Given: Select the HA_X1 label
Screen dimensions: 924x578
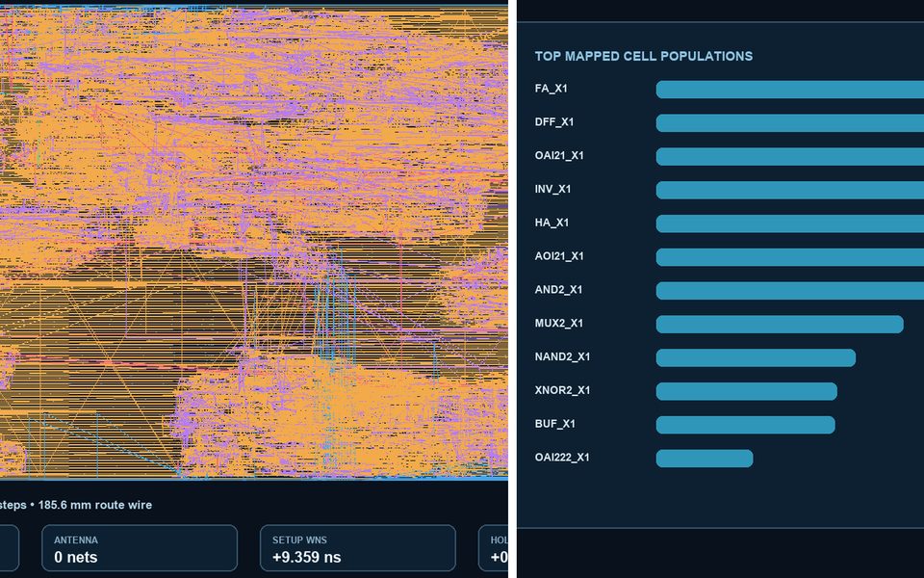Looking at the screenshot, I should tap(552, 223).
